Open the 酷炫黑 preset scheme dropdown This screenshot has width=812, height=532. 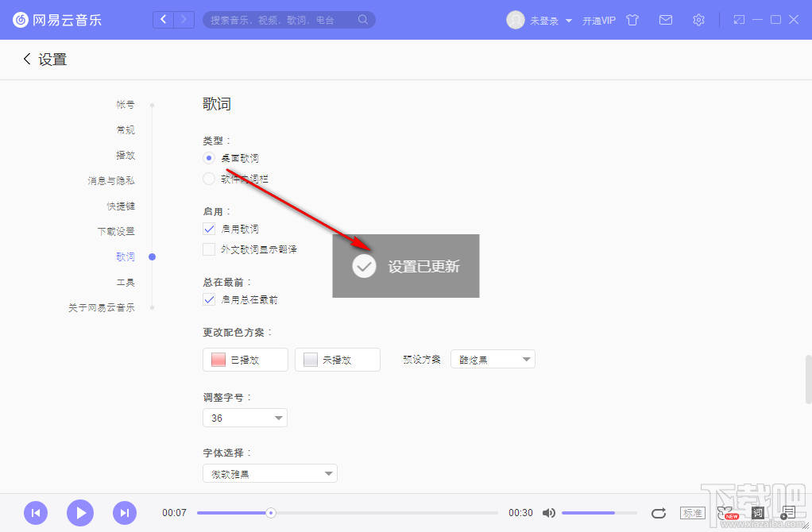(493, 359)
